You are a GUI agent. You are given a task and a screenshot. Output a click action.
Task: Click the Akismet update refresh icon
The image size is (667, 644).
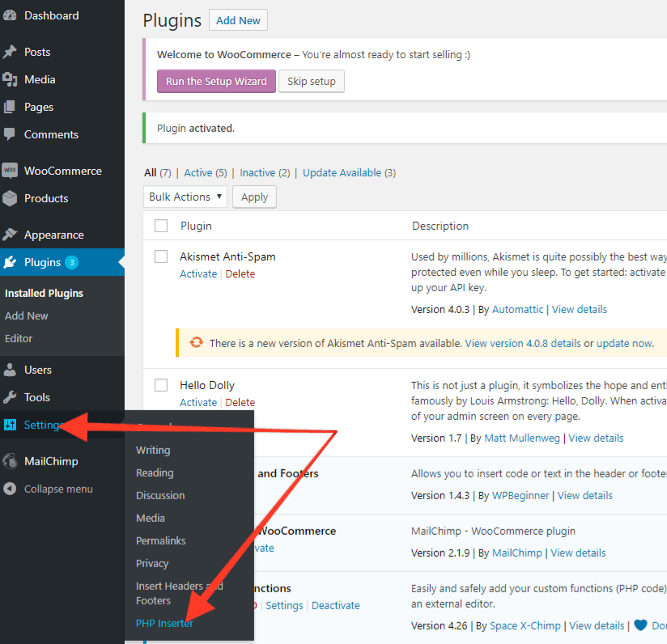(196, 342)
